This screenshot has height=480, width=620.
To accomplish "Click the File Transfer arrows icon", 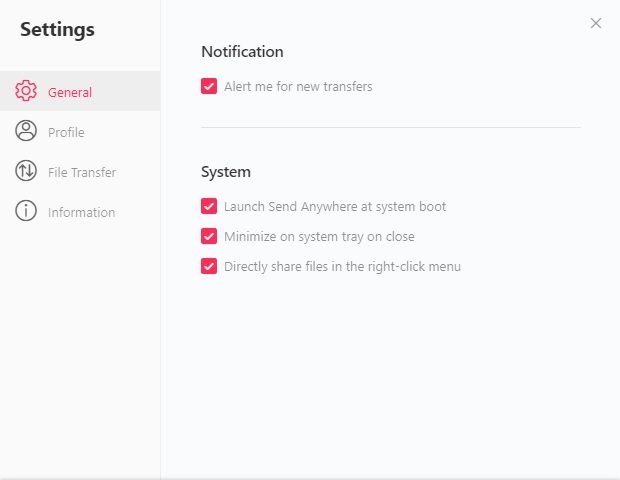I will (x=26, y=171).
